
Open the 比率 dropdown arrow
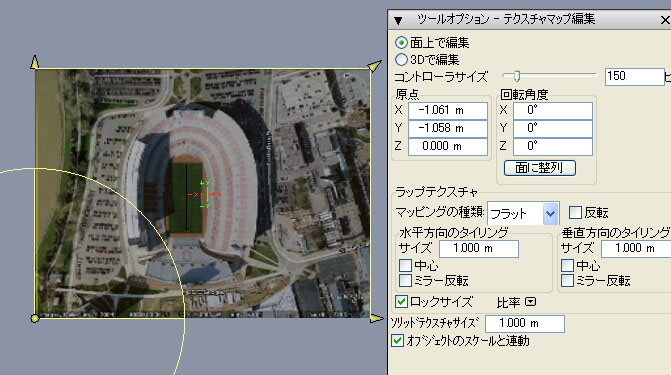(x=530, y=302)
